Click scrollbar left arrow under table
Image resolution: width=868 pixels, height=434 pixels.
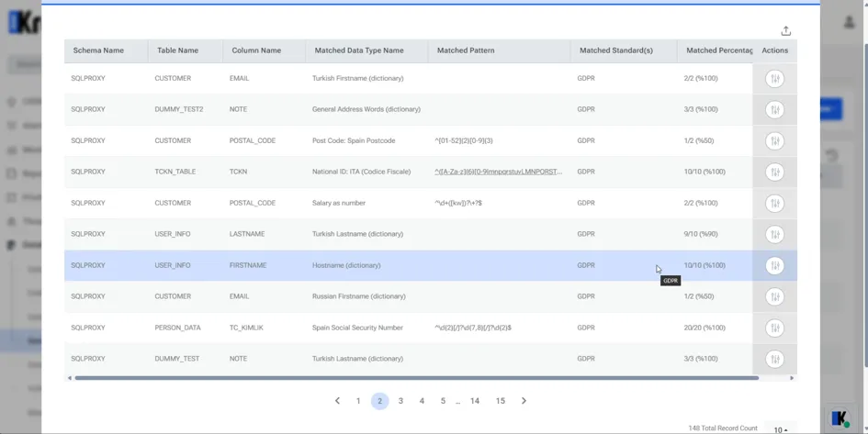[69, 378]
